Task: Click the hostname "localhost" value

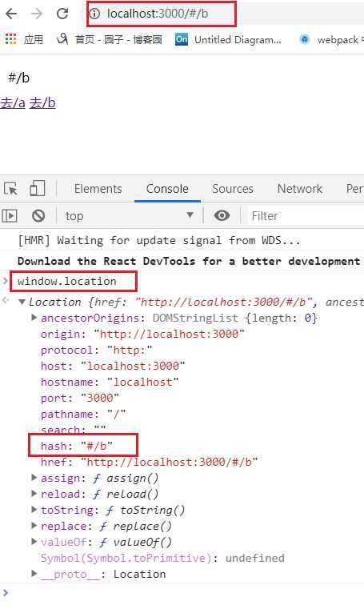Action: click(143, 382)
